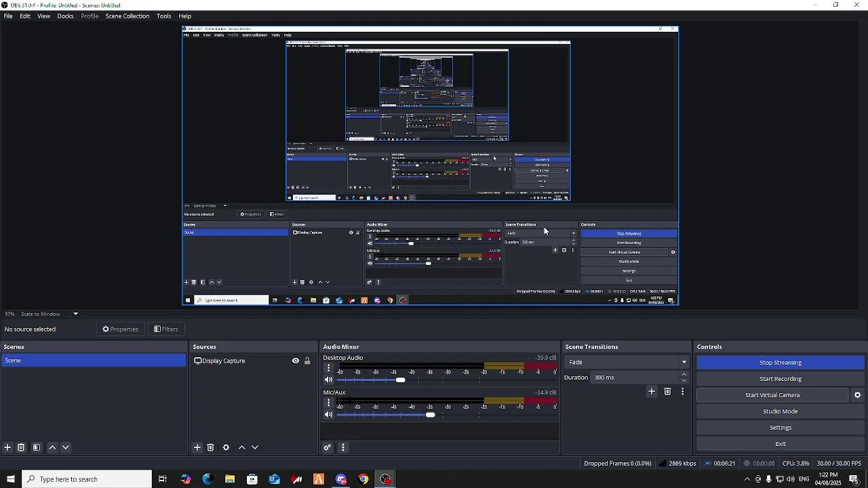Open transition properties three-dot icon
Screen dimensions: 868x488
tap(682, 392)
